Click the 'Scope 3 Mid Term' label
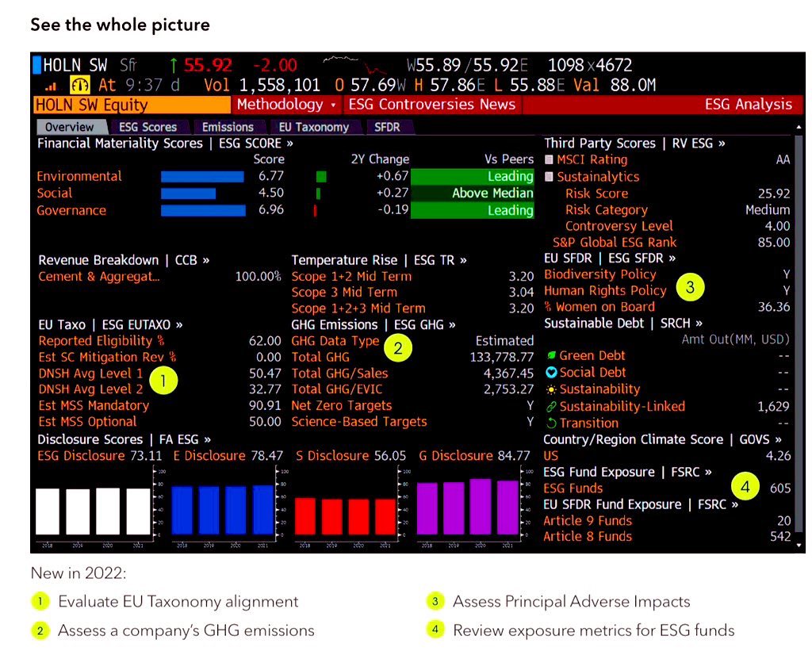Image resolution: width=812 pixels, height=655 pixels. point(344,292)
